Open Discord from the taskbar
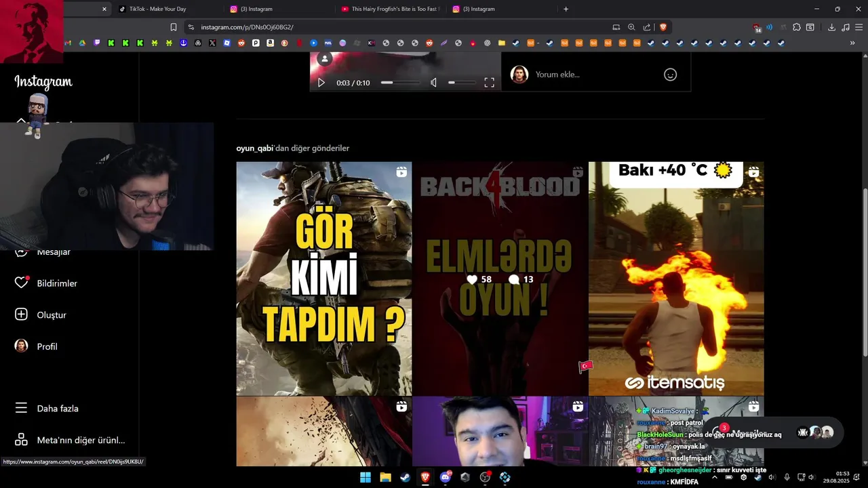The height and width of the screenshot is (488, 868). pyautogui.click(x=446, y=477)
